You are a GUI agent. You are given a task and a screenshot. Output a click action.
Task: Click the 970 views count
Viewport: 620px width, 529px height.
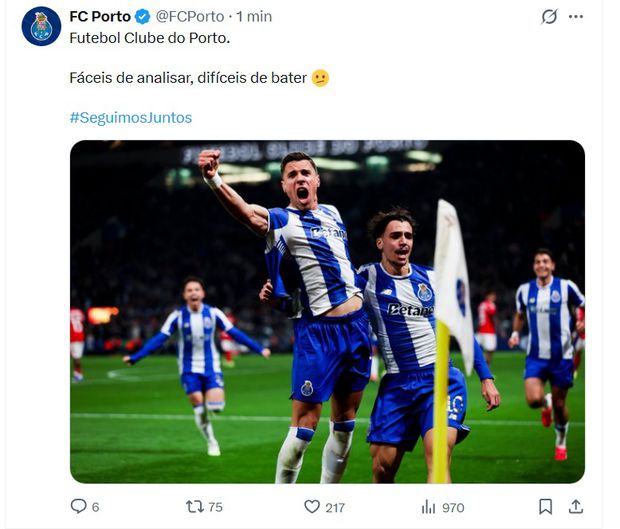click(453, 507)
